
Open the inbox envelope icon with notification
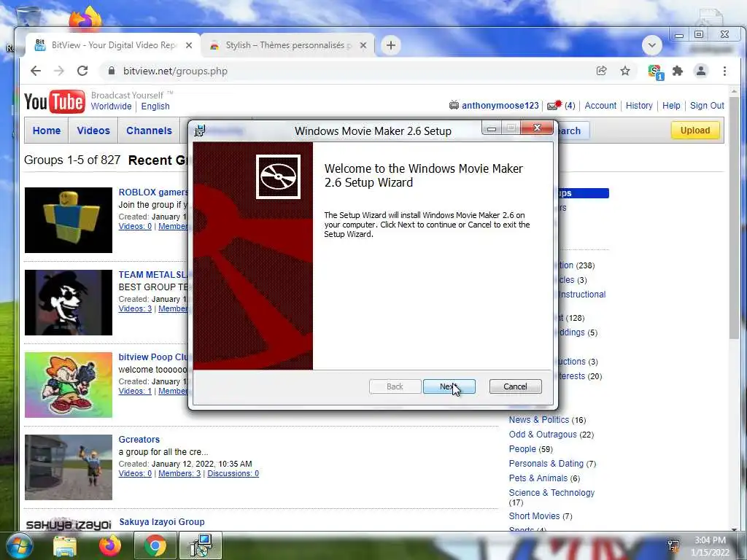[554, 105]
